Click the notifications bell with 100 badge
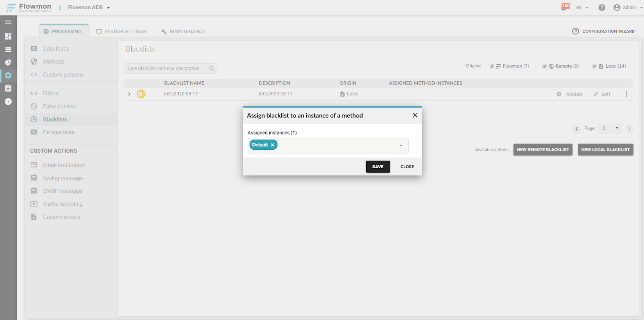Screen dimensions: 644x320 tap(565, 7)
